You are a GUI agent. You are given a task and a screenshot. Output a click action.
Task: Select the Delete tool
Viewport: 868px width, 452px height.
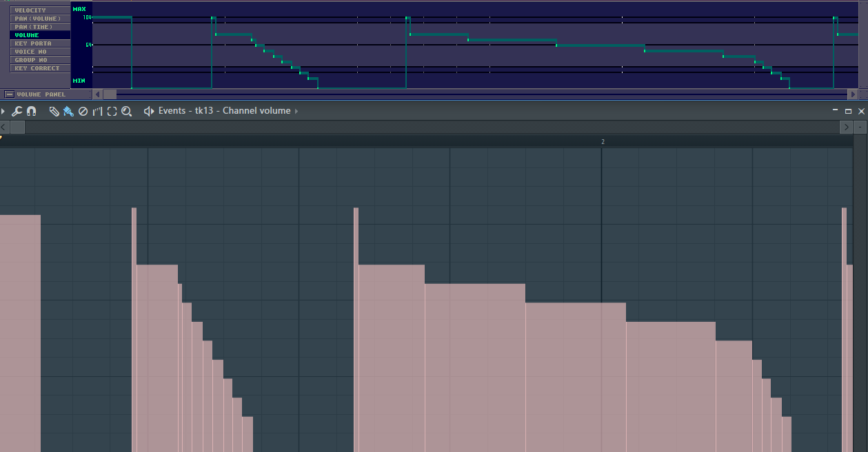[83, 111]
